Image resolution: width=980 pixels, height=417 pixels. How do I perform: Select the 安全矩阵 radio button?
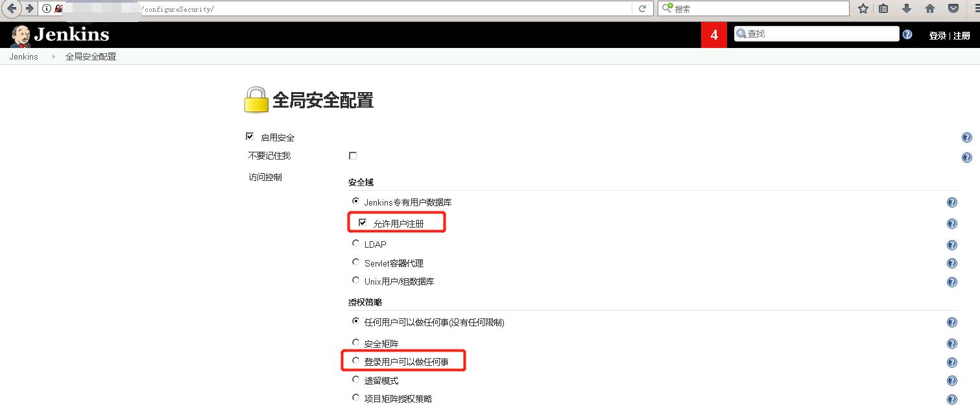click(x=355, y=342)
